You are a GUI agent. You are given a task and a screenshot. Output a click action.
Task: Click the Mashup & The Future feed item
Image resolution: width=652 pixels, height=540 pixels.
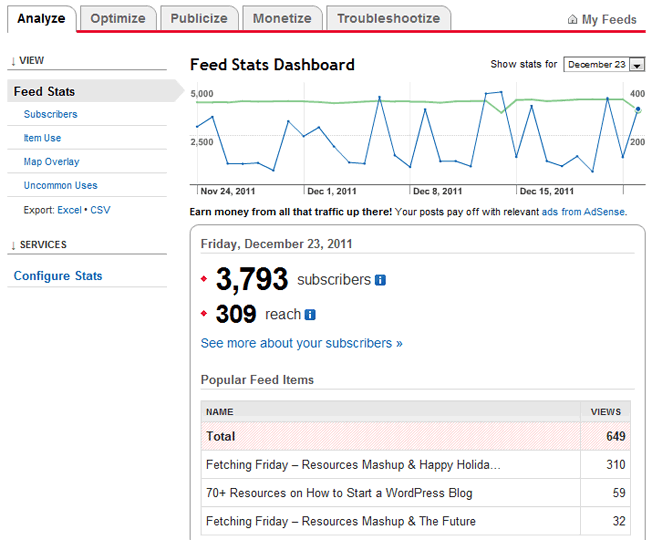341,521
